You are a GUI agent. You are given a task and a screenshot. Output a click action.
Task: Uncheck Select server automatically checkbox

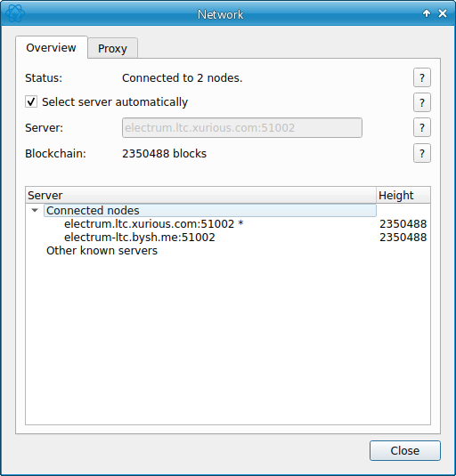click(x=31, y=101)
